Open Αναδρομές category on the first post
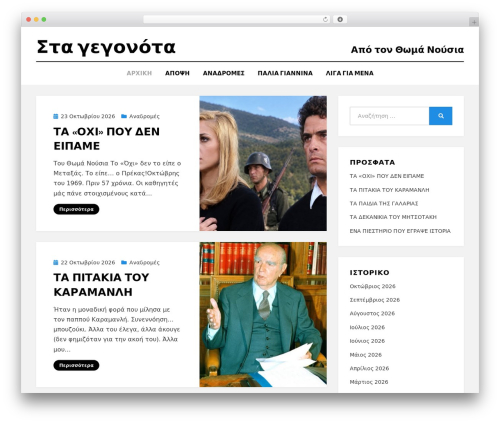500x423 pixels. pyautogui.click(x=144, y=116)
